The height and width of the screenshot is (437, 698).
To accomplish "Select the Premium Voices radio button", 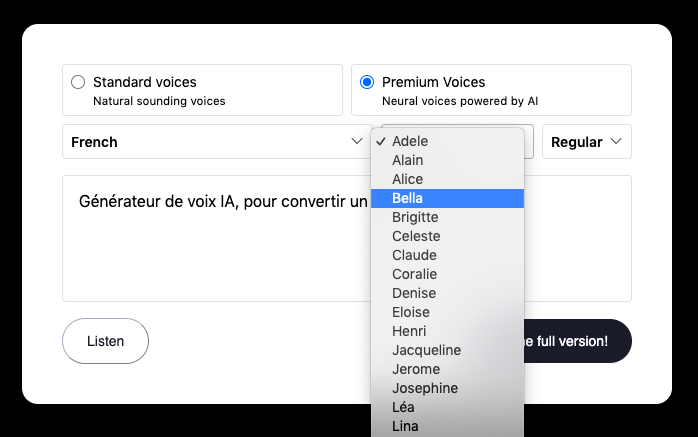I will click(x=367, y=82).
